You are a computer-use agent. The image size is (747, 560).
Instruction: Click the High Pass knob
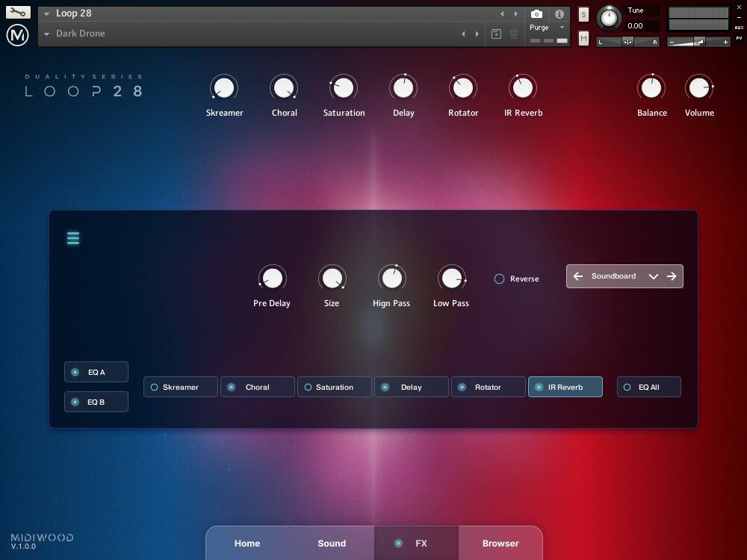(392, 278)
